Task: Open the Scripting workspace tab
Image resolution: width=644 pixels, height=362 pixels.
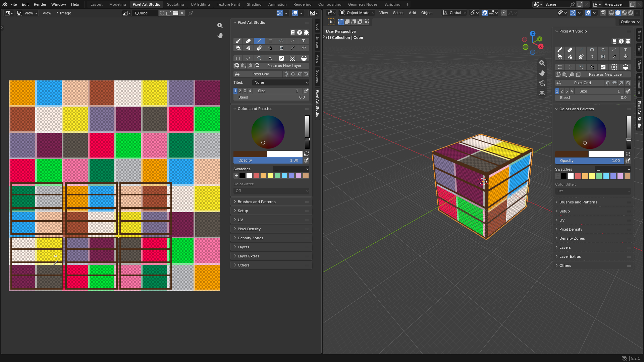Action: click(392, 4)
